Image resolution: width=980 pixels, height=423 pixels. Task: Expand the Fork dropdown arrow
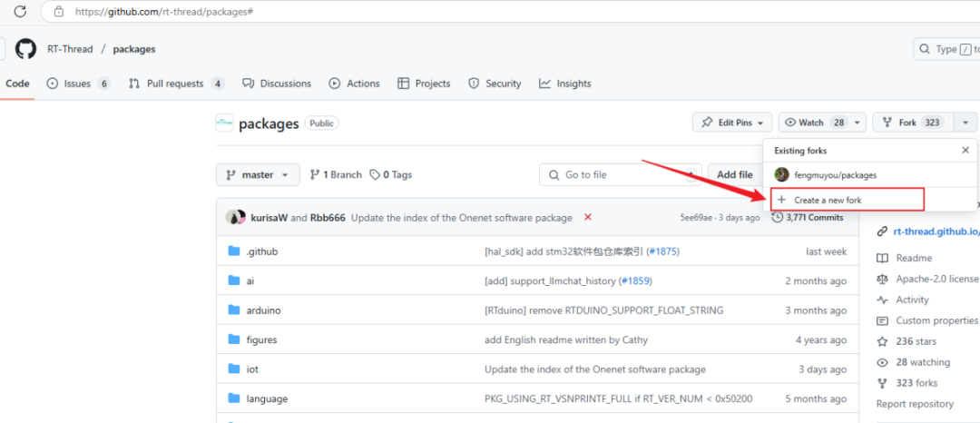966,123
